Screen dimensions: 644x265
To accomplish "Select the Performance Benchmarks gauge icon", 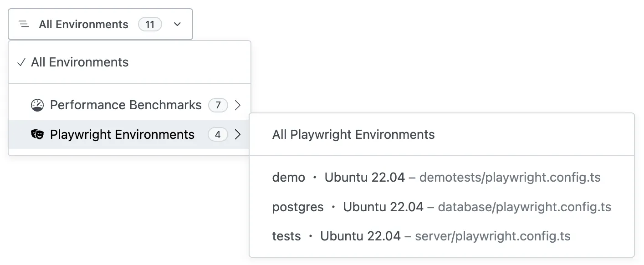I will [x=38, y=105].
